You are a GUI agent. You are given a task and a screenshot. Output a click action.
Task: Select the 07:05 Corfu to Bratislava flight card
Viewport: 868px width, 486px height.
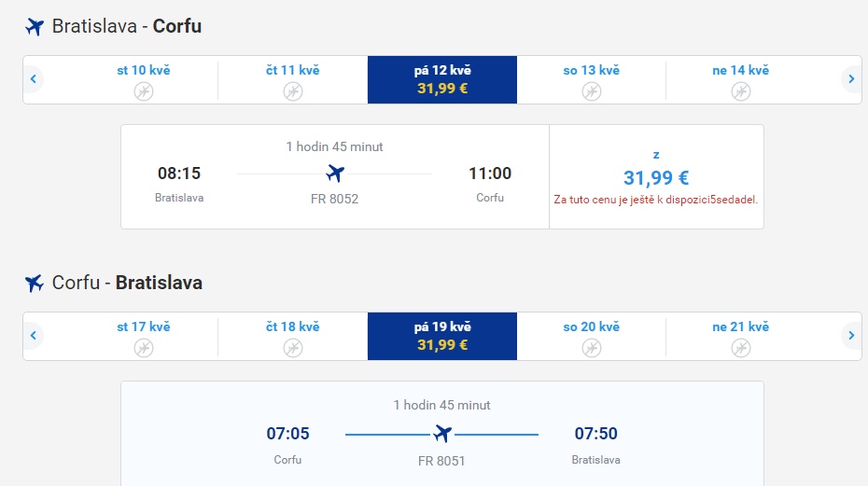442,434
